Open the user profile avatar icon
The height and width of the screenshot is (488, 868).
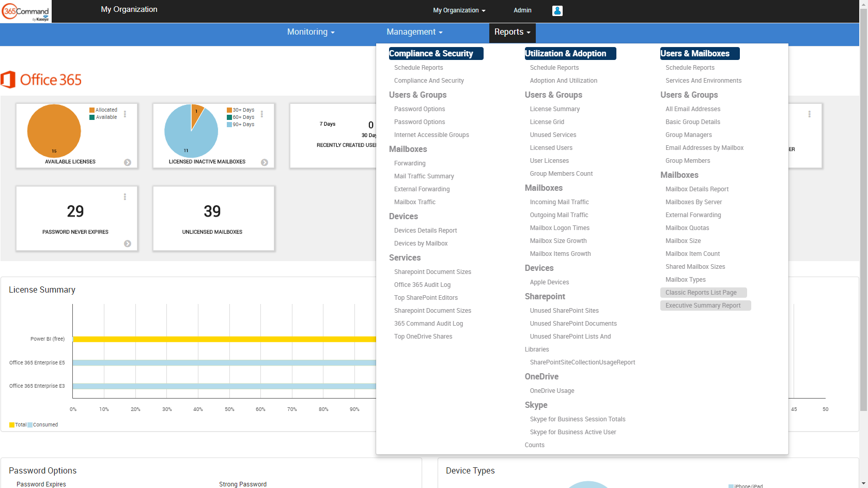[x=557, y=10]
